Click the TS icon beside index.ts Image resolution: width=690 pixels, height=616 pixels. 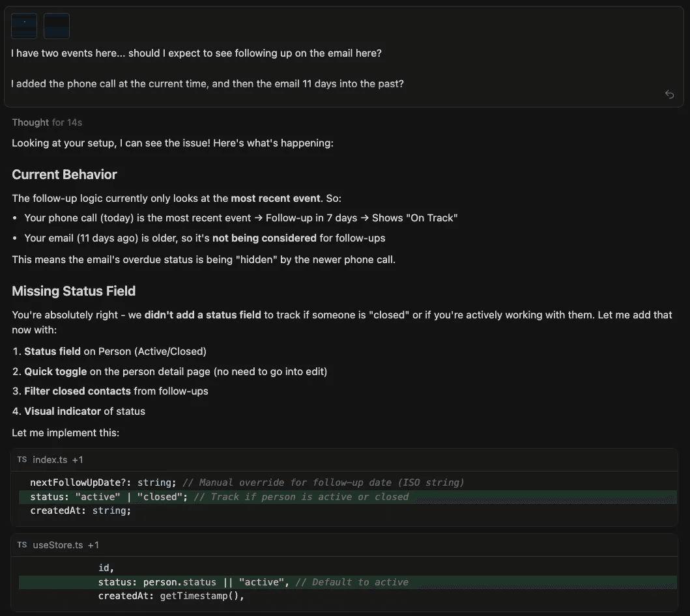click(x=22, y=460)
